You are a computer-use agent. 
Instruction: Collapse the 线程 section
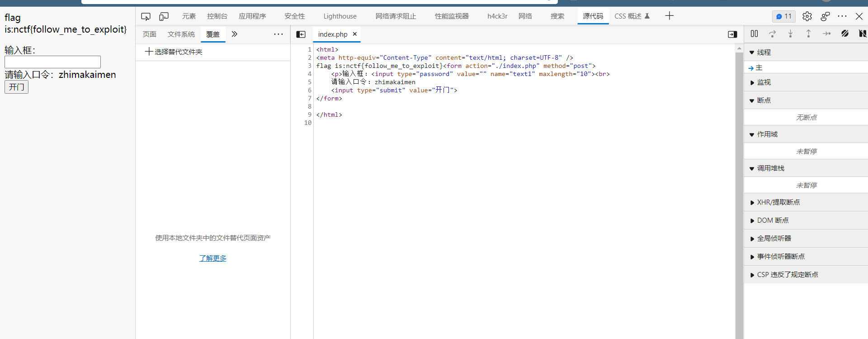click(806, 53)
